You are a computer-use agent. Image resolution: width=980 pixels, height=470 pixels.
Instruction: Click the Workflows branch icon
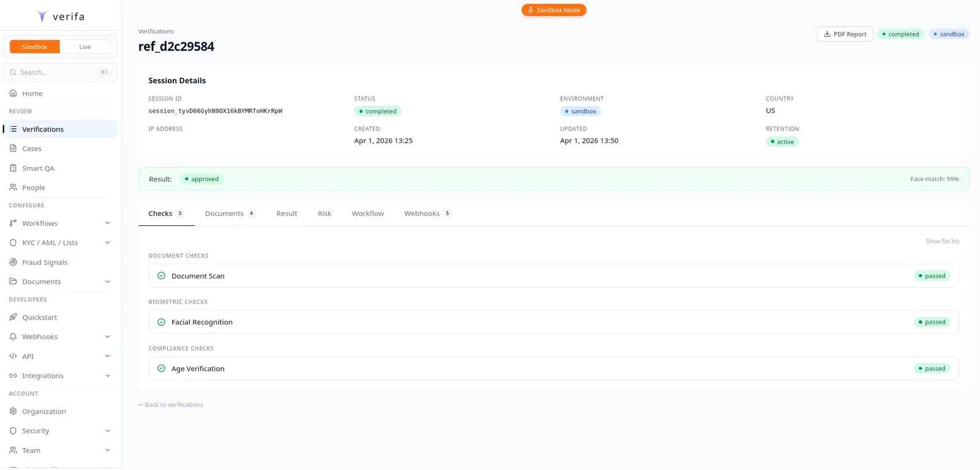13,223
